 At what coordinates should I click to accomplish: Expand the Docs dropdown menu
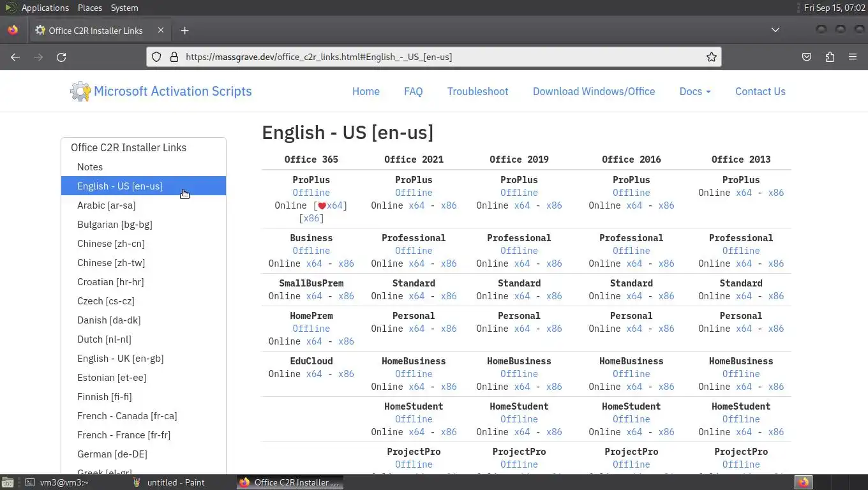coord(695,91)
